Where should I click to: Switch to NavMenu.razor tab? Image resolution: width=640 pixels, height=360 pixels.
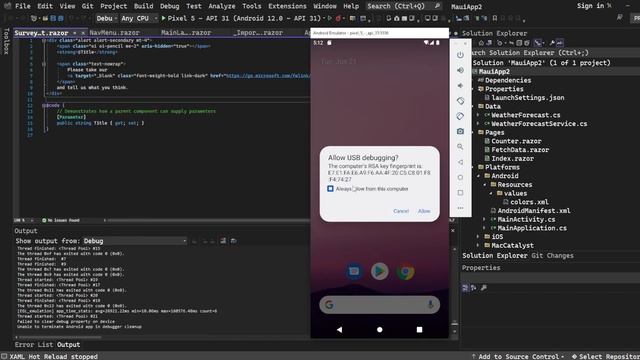pos(114,32)
